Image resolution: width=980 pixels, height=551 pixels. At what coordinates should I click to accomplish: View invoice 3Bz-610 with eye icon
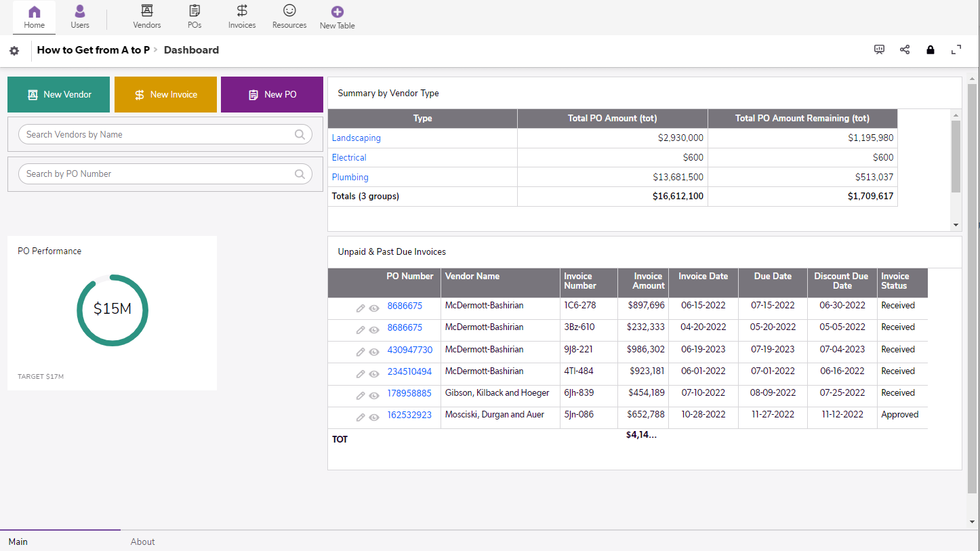[373, 330]
